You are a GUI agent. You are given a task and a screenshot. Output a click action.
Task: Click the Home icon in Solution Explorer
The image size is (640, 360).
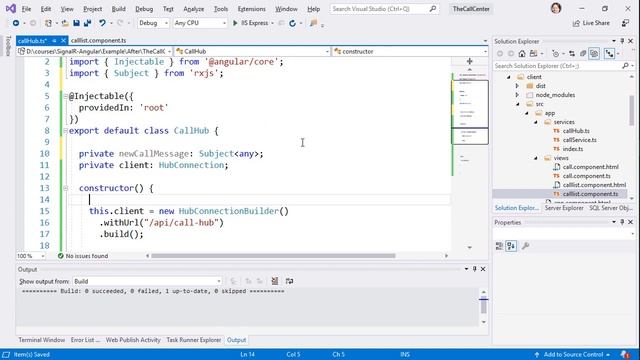522,53
